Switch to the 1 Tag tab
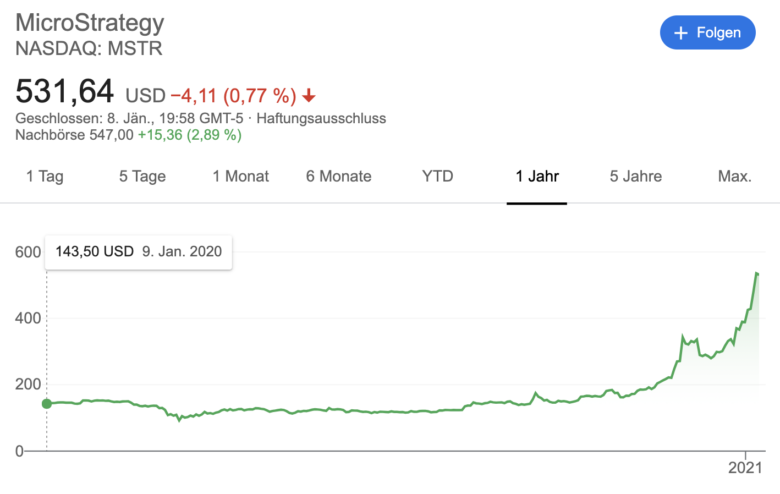The image size is (780, 494). 45,176
